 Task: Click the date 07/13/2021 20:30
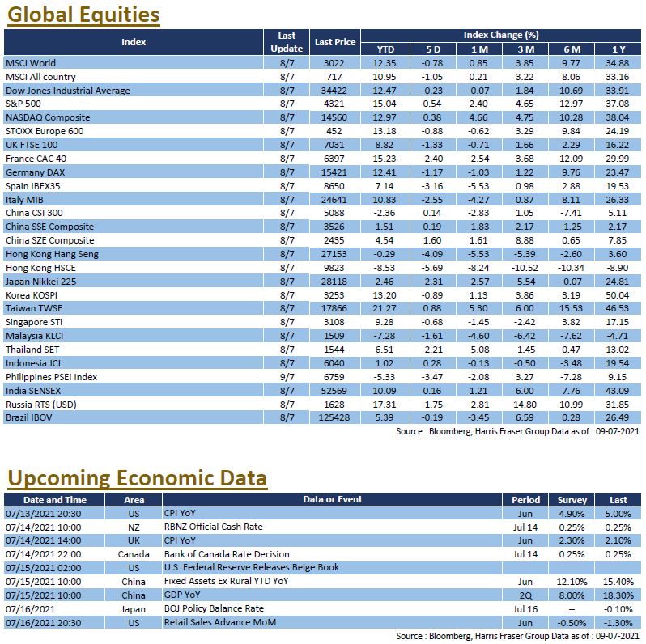(43, 514)
